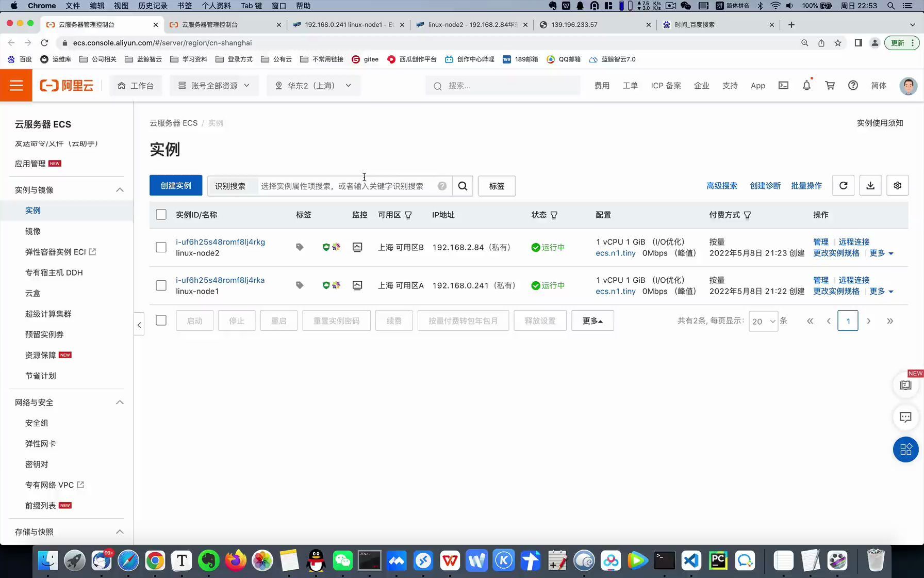Open 弹性网卡 in the sidebar
924x578 pixels.
(40, 443)
